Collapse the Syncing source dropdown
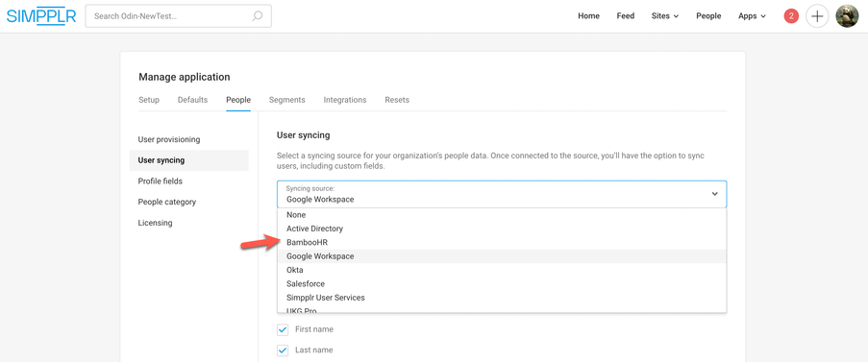868x362 pixels. pos(502,194)
